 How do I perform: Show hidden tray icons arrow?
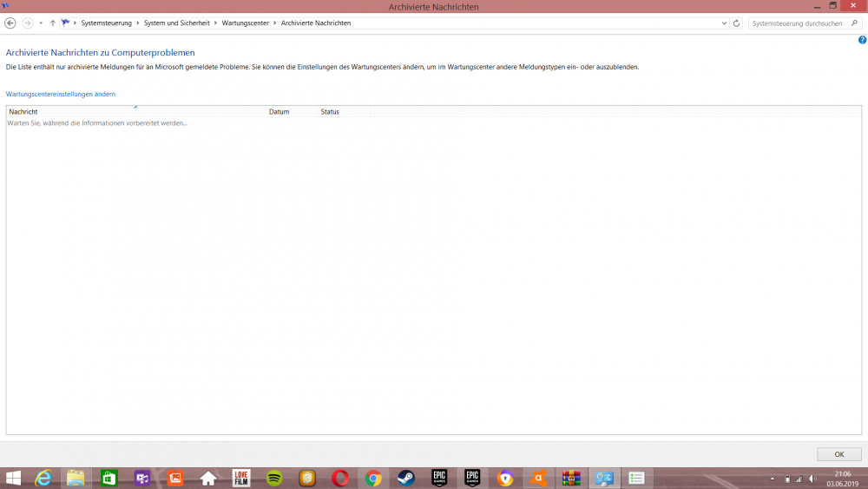coord(773,479)
